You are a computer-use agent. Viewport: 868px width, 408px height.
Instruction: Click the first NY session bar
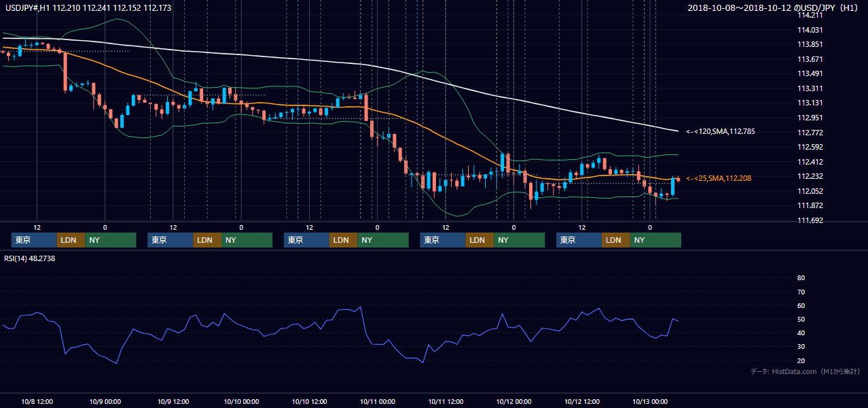click(111, 240)
